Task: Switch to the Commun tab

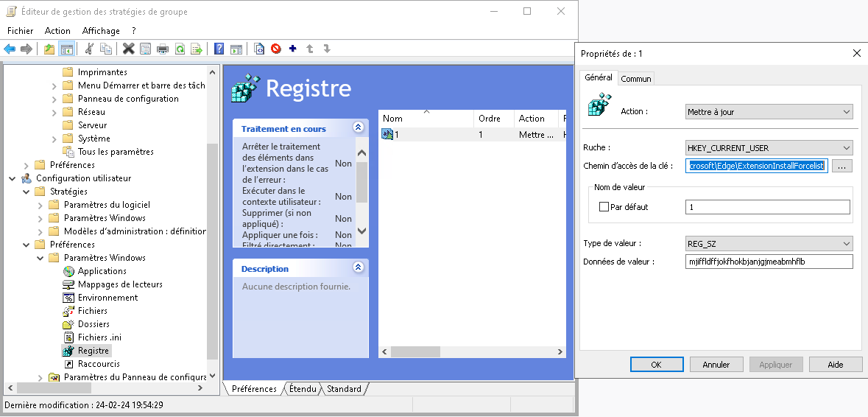Action: tap(635, 79)
